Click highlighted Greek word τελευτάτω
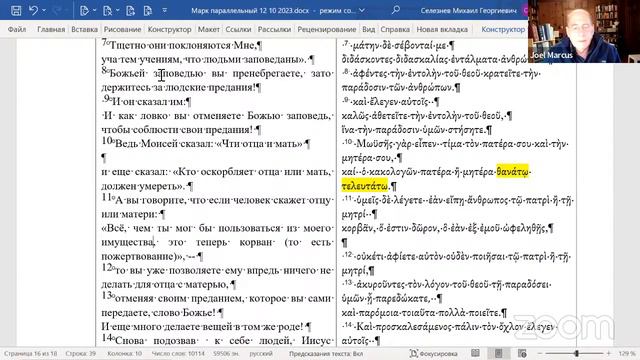Image resolution: width=640 pixels, height=360 pixels. point(364,186)
